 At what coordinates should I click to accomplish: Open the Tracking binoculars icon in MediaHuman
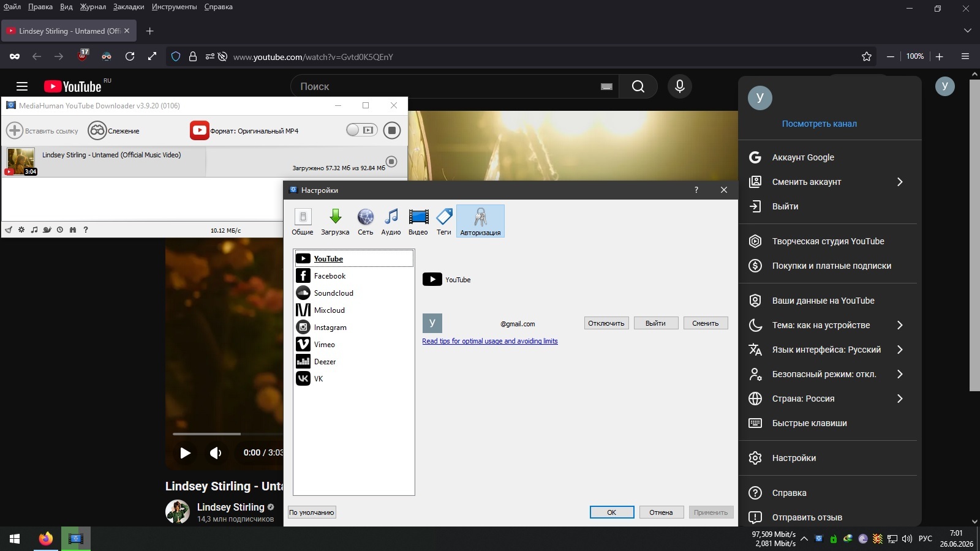(x=97, y=130)
